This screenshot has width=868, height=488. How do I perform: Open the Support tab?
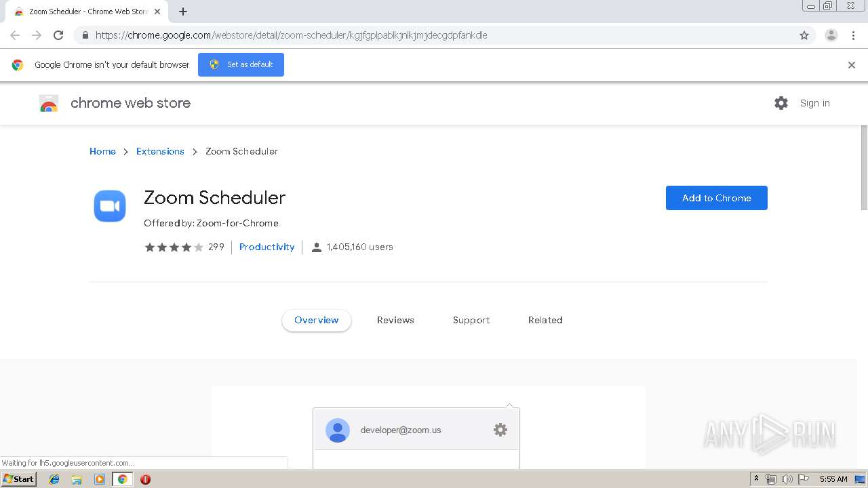pyautogui.click(x=471, y=320)
